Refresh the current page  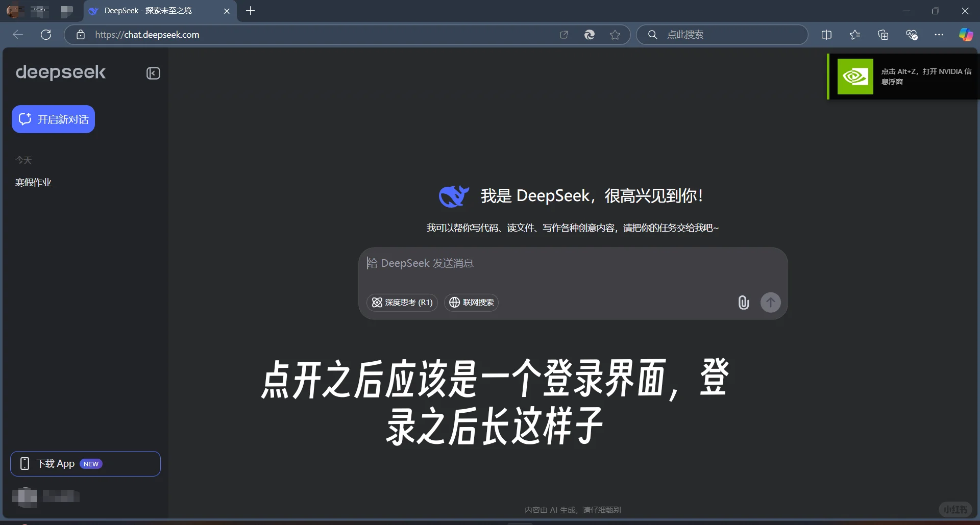(46, 35)
